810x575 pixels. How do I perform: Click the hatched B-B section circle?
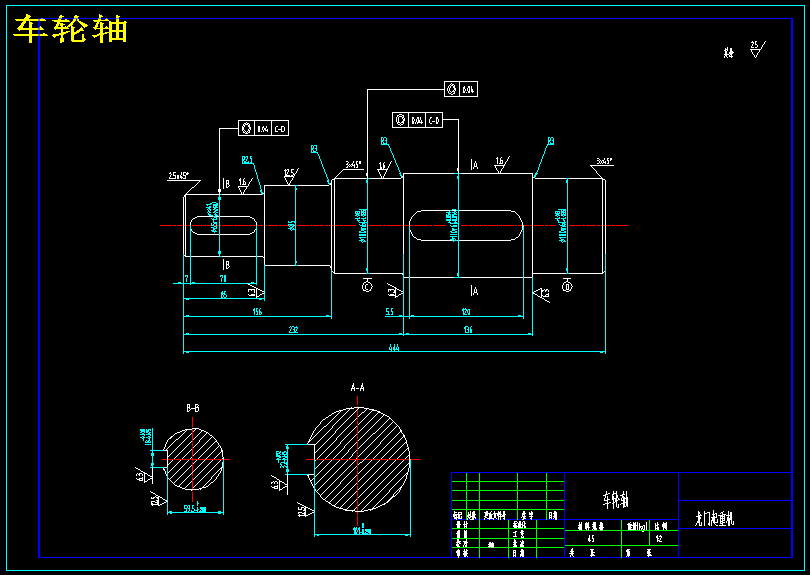click(x=193, y=459)
